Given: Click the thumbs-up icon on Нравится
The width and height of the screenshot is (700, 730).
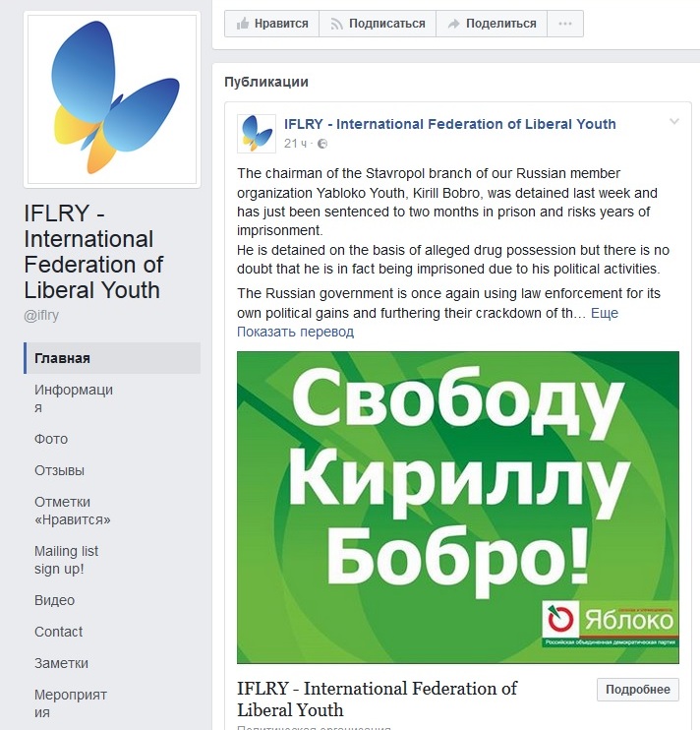Looking at the screenshot, I should [243, 24].
